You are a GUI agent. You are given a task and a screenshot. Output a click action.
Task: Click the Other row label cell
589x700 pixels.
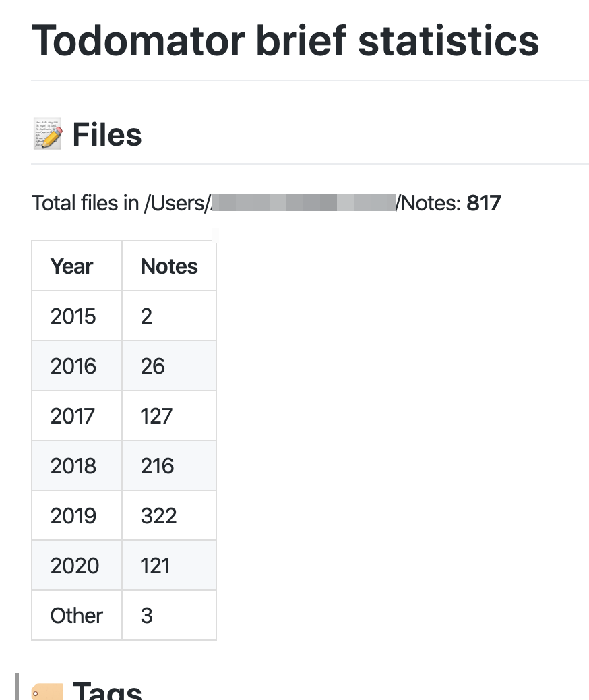tap(77, 616)
